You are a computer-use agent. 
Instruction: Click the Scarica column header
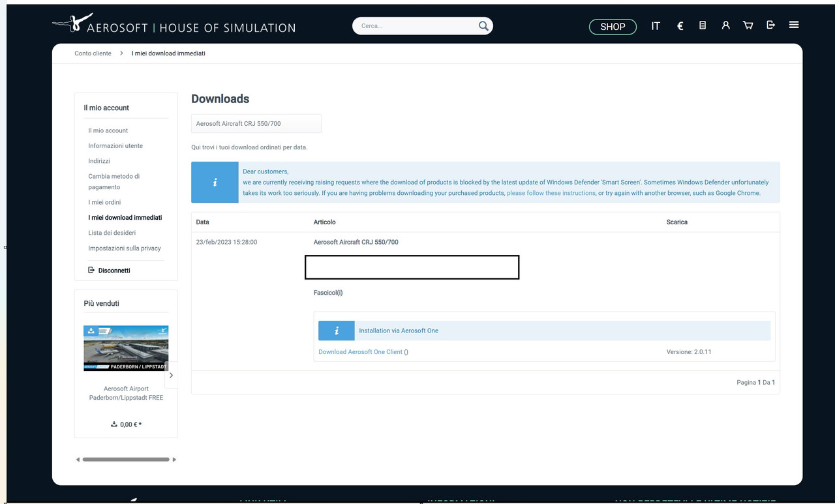click(677, 222)
